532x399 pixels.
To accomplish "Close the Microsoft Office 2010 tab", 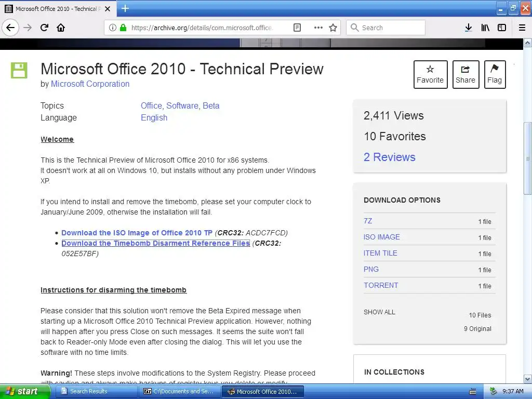I will click(x=108, y=9).
